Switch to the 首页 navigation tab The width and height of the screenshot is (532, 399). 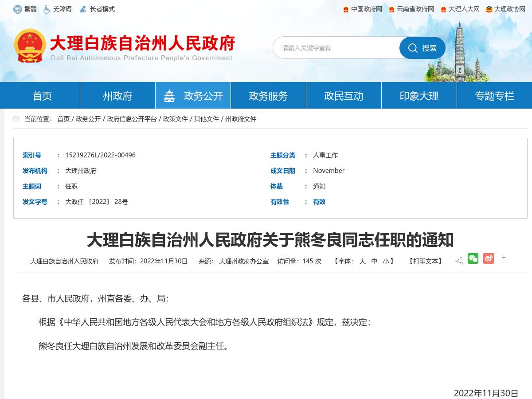[42, 95]
